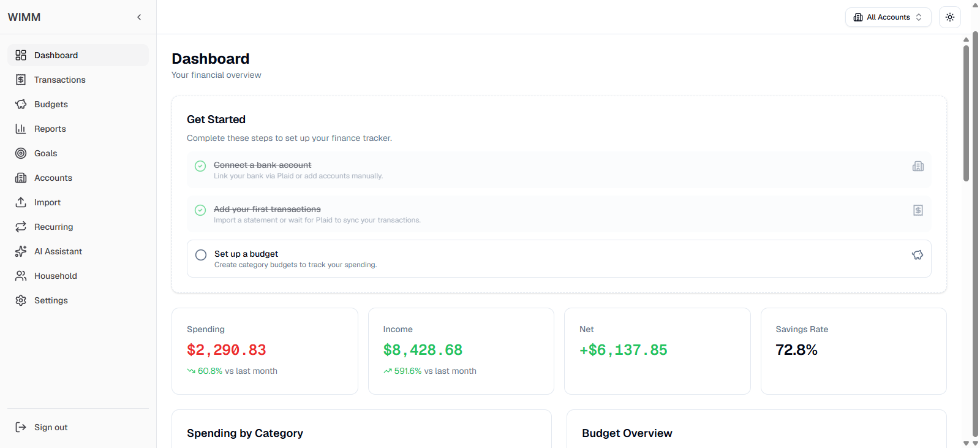
Task: Click the $2,290.83 spending amount
Action: (227, 350)
